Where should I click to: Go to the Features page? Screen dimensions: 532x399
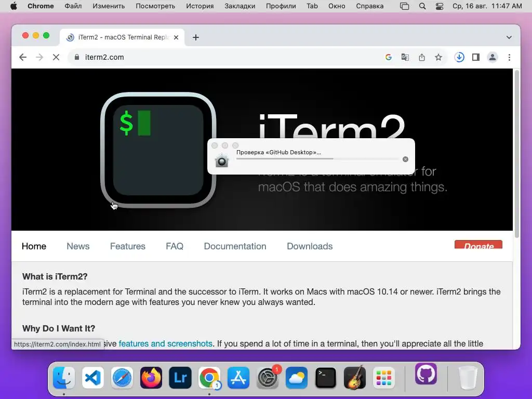[128, 246]
